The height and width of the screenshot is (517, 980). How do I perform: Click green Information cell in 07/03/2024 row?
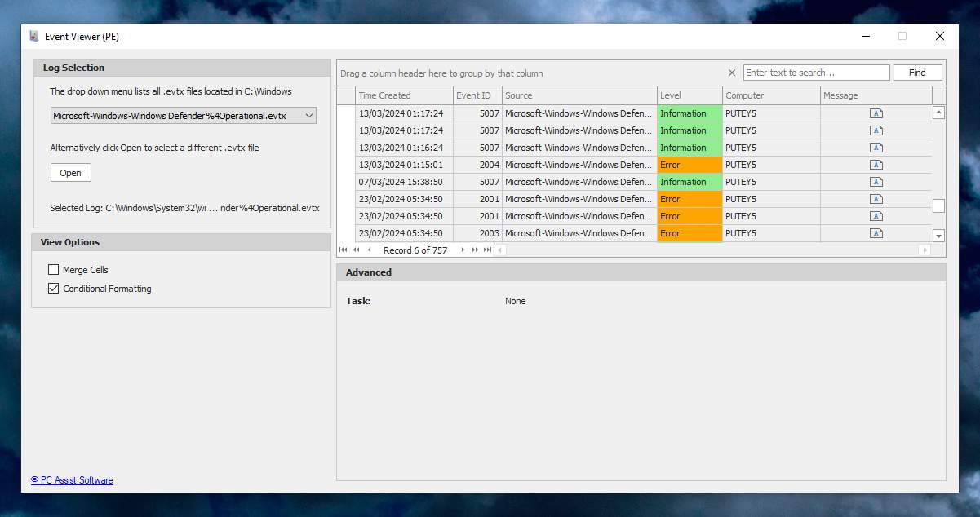pyautogui.click(x=690, y=182)
